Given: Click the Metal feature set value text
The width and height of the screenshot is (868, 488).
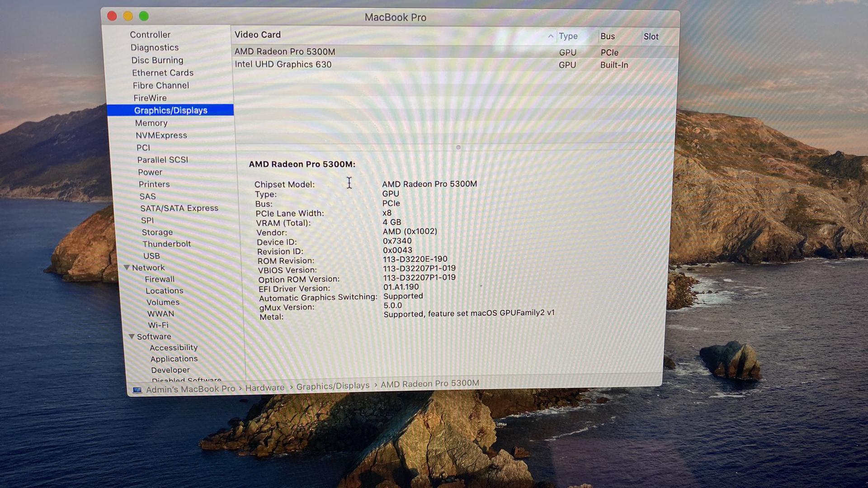Looking at the screenshot, I should 469,313.
